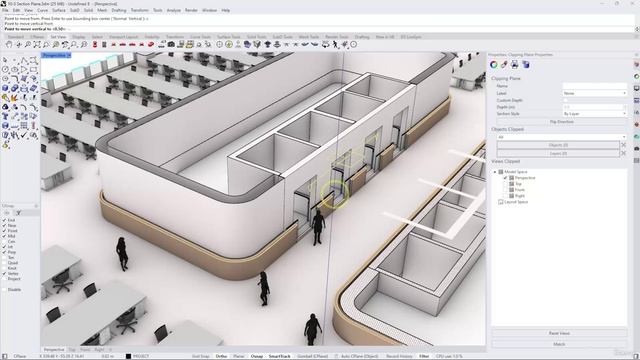Select the blue Box solid tool
This screenshot has height=360, width=640.
[x=5, y=88]
